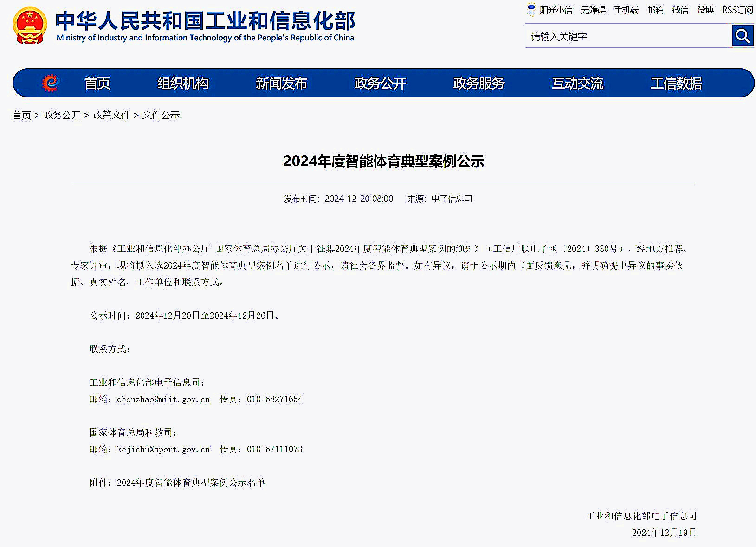756x547 pixels.
Task: Switch to 手机端 mobile version
Action: pos(626,10)
